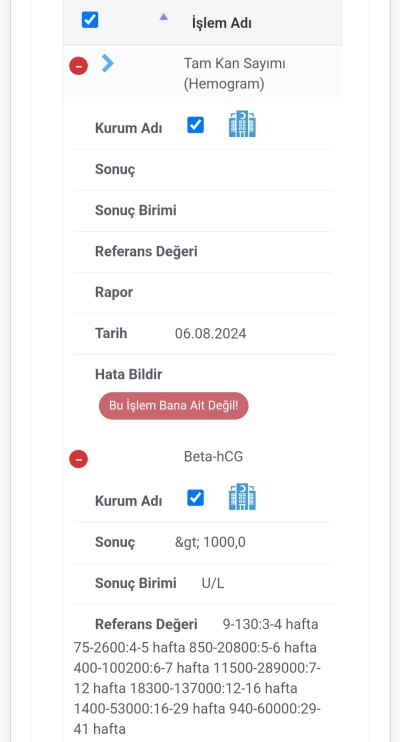The width and height of the screenshot is (400, 742).
Task: Collapse the Beta-hCG row with red minus
Action: [79, 459]
